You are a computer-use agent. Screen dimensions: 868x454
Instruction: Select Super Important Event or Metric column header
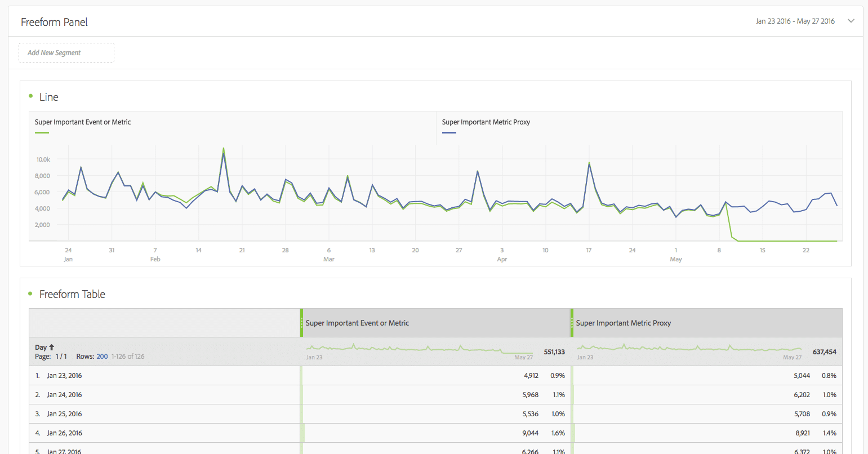coord(357,323)
